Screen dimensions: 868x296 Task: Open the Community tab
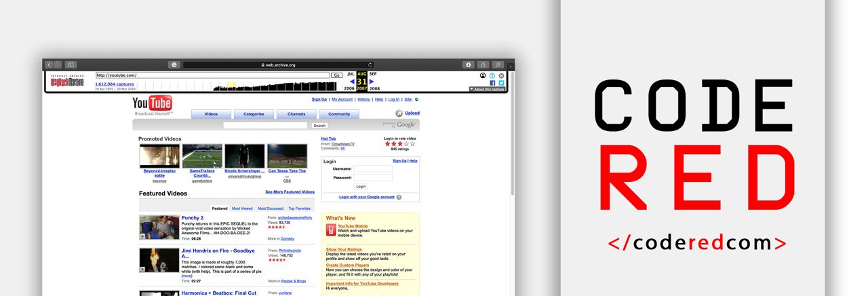pos(339,114)
